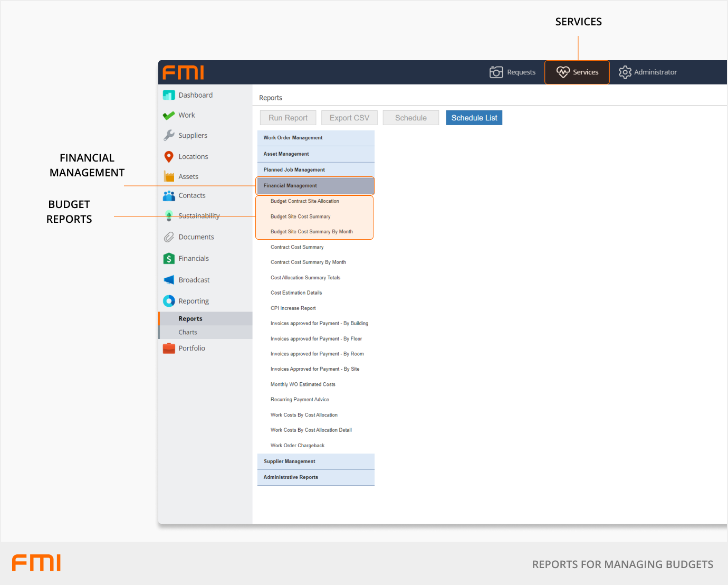Open Charts under Reporting
This screenshot has height=585, width=728.
(188, 333)
